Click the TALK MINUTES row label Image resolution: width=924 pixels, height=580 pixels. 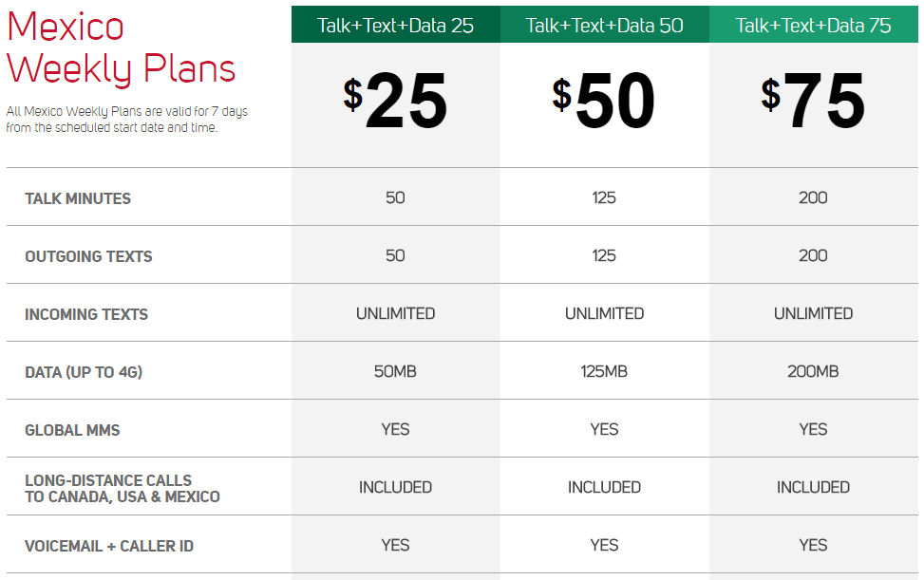pos(78,198)
